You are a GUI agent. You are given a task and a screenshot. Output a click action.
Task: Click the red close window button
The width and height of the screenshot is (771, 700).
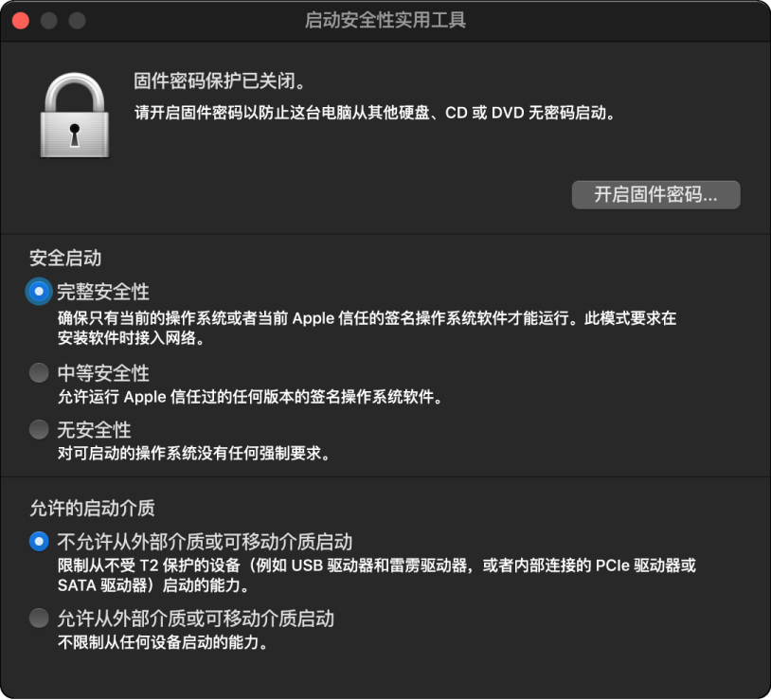tap(20, 20)
